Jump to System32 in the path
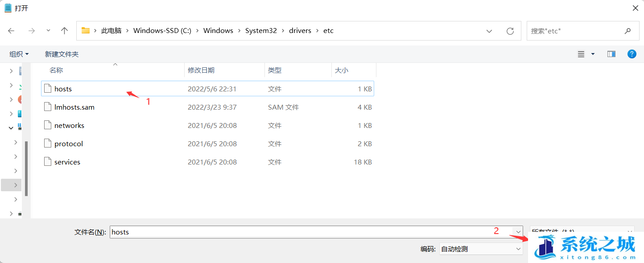The image size is (644, 263). (261, 31)
